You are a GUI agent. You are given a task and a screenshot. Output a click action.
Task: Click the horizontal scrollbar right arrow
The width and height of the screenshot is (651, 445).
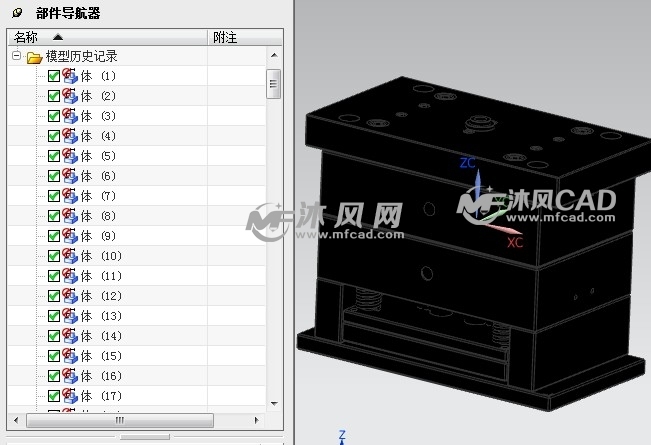(257, 420)
